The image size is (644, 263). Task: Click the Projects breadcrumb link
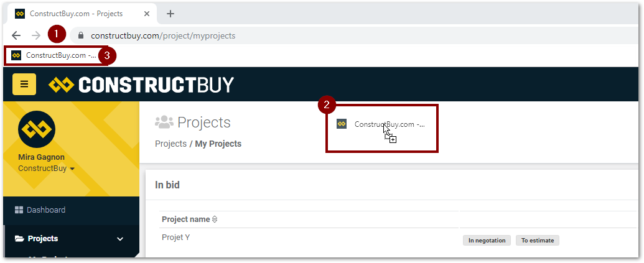click(170, 144)
